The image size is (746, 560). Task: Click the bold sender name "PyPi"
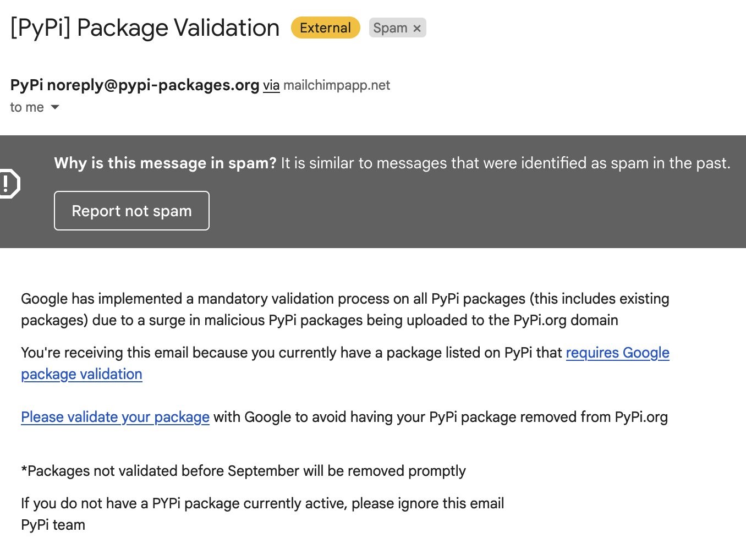tap(26, 85)
